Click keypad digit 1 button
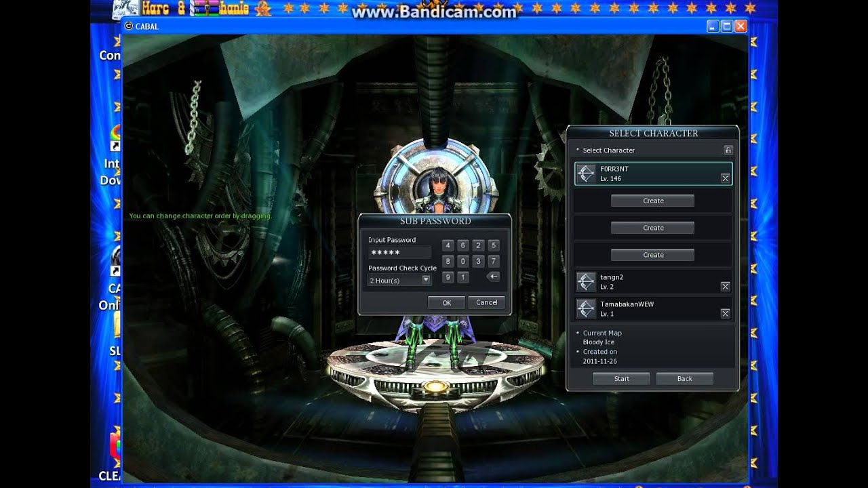Viewport: 868px width, 488px height. tap(462, 277)
